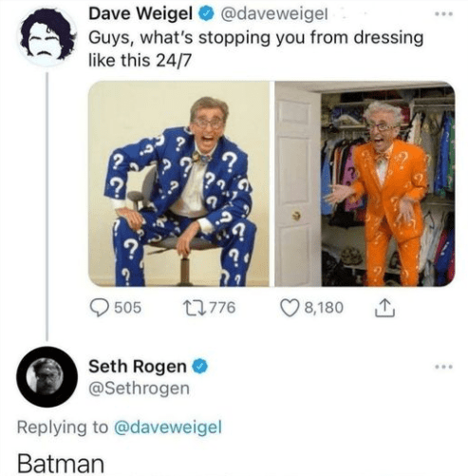
Task: Click Dave Weigel's verified badge
Action: [x=206, y=14]
